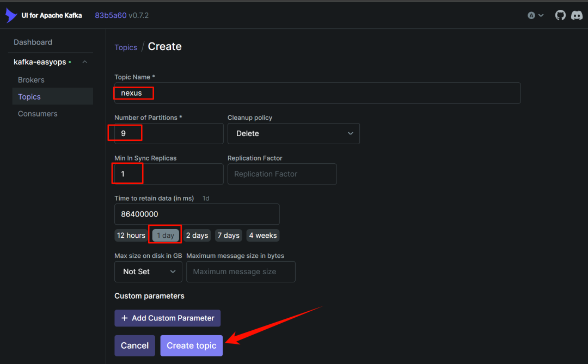Go to Dashboard in sidebar
This screenshot has width=588, height=364.
33,42
